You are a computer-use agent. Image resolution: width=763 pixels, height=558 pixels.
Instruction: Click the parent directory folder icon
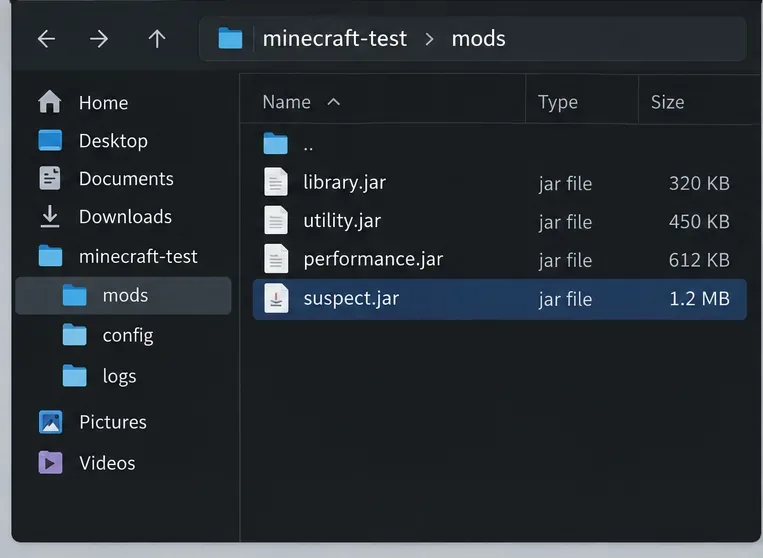[x=275, y=144]
